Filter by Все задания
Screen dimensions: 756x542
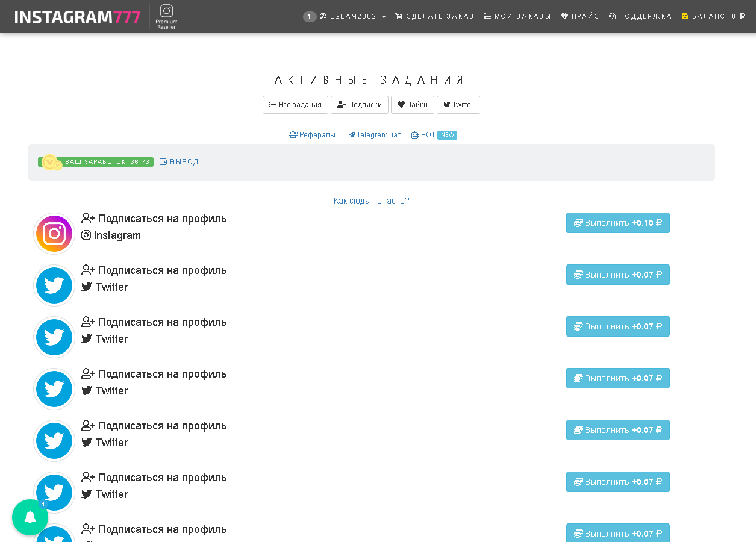click(295, 105)
